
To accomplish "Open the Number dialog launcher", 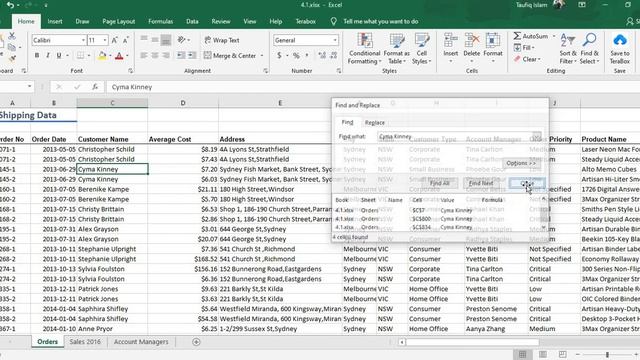I will [x=339, y=71].
